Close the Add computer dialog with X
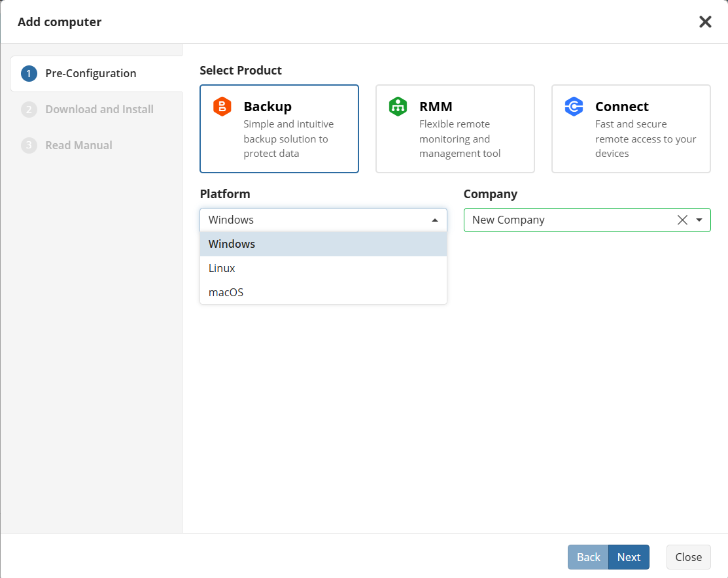728x578 pixels. 705,22
